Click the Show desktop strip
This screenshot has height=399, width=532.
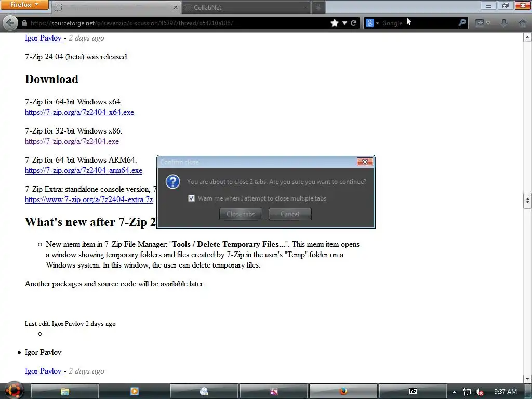(528, 392)
